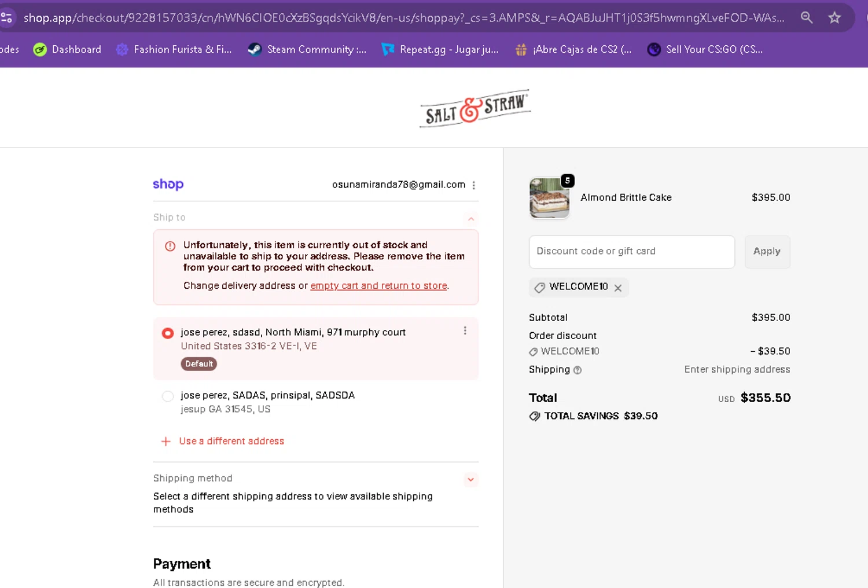Click the WELCOME10 tag icon
868x588 pixels.
coord(539,288)
